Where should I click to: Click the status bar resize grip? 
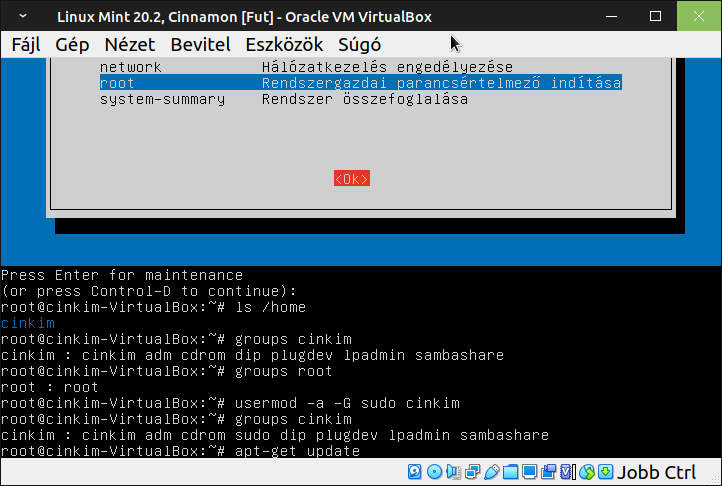714,478
